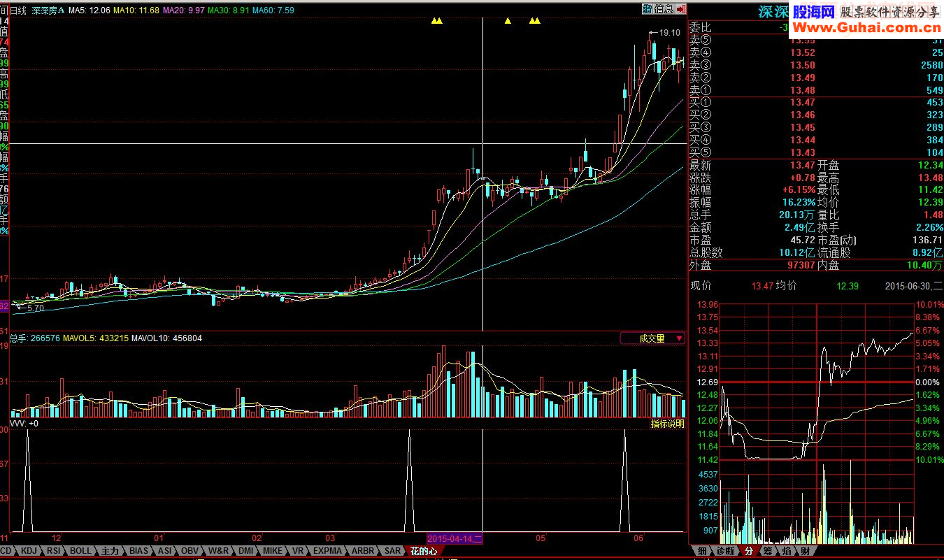Open the 指标说明 indicator description link
Viewport: 944px width, 560px height.
point(667,424)
